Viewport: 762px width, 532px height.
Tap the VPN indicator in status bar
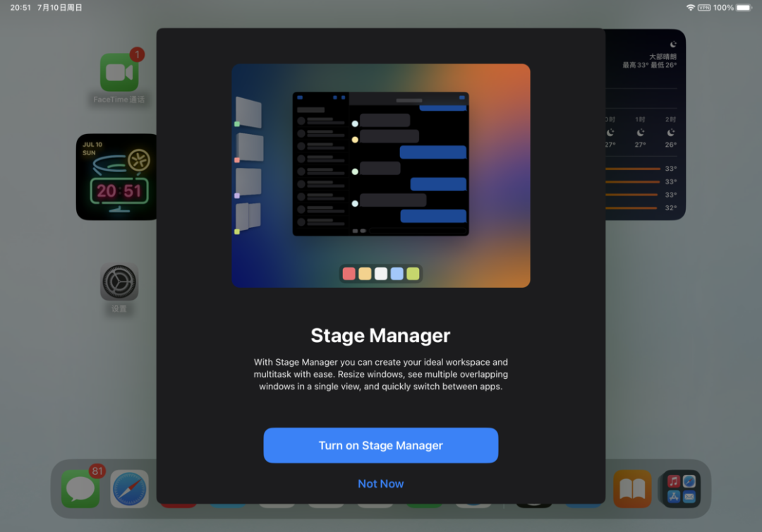click(704, 7)
